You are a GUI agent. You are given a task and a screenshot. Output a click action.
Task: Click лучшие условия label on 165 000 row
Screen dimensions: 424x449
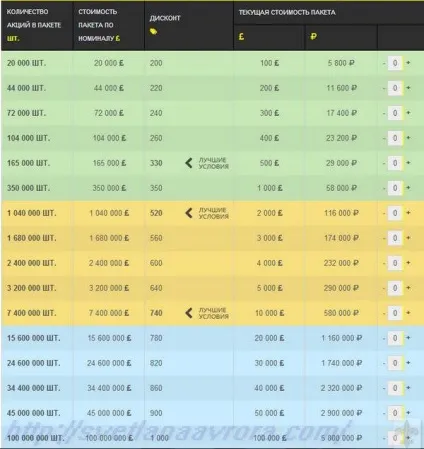214,163
